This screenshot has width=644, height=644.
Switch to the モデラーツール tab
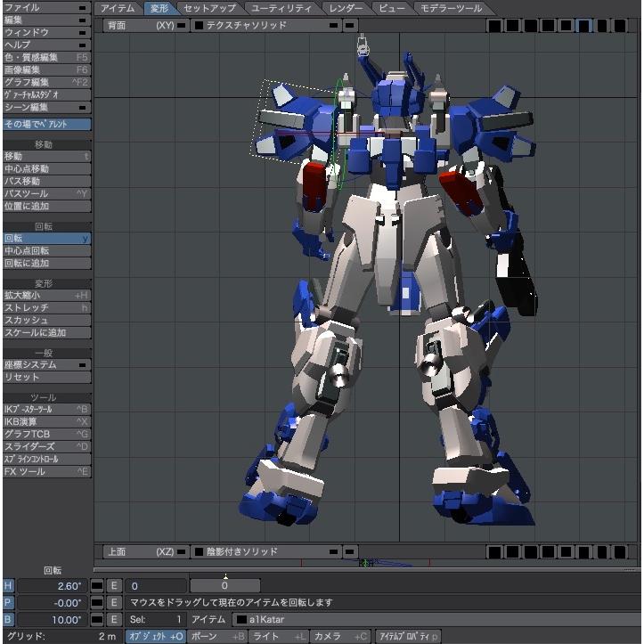(x=451, y=8)
